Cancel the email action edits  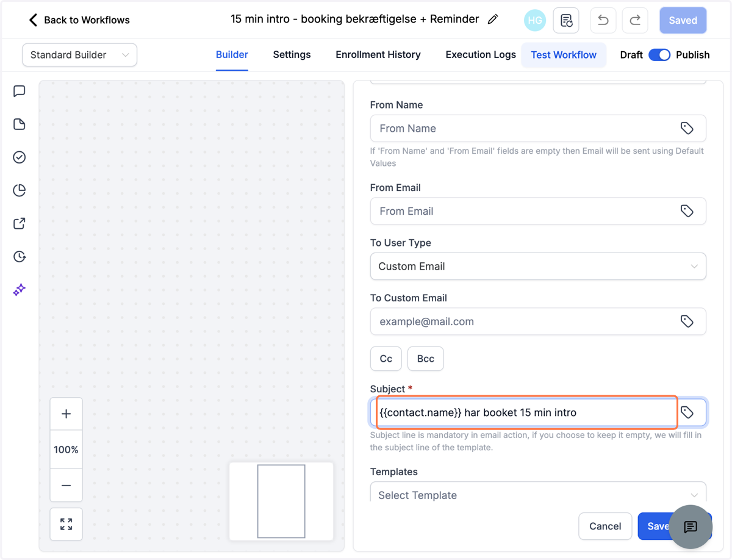coord(605,526)
